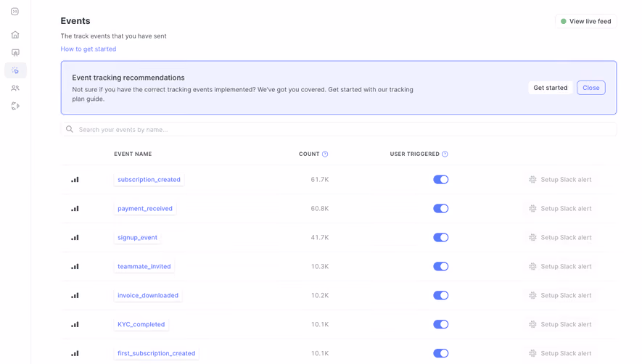
Task: Toggle user triggered for KYC_completed
Action: 441,324
